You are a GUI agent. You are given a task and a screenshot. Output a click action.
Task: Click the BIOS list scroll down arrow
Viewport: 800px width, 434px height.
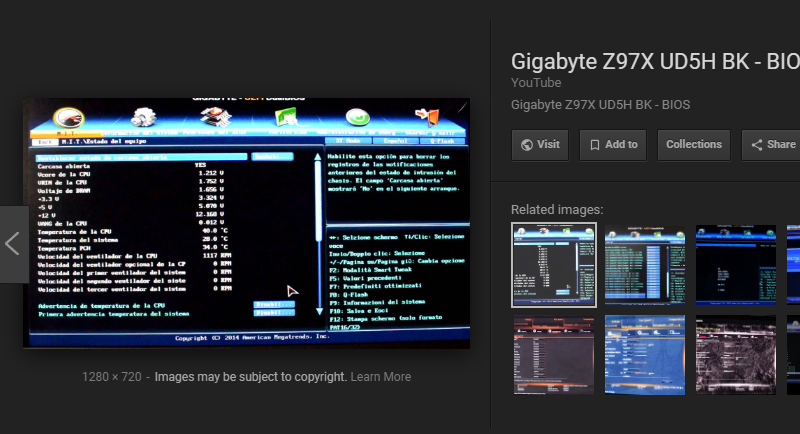click(x=319, y=311)
